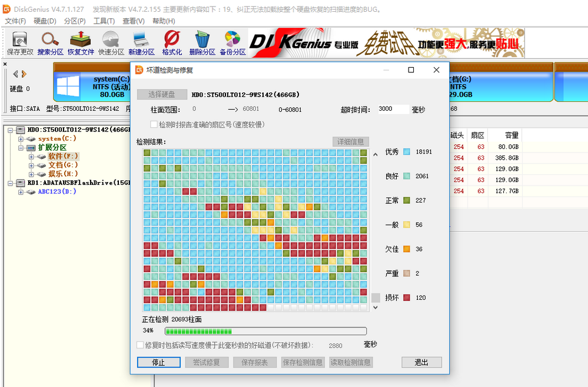Toggle repair slow good tracks checkbox

pos(140,345)
